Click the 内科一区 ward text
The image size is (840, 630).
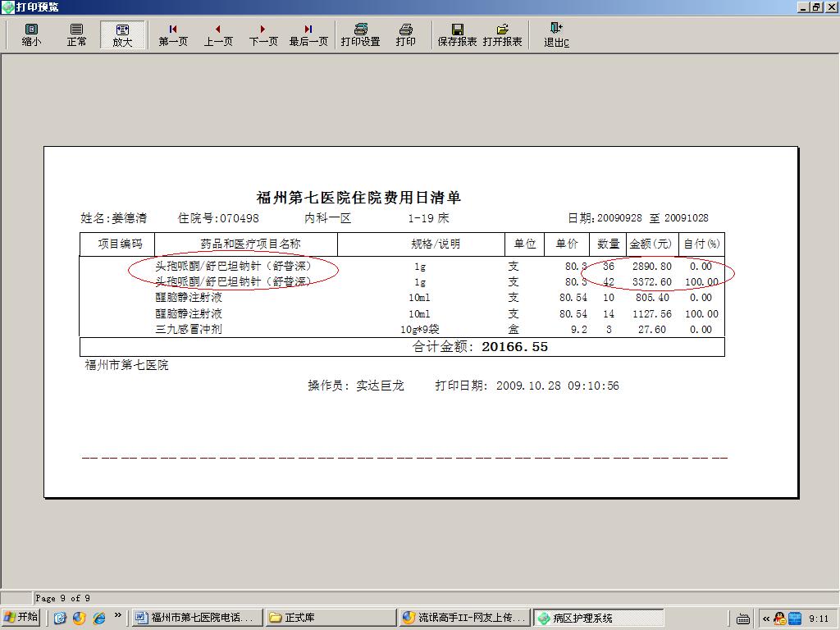(x=327, y=218)
